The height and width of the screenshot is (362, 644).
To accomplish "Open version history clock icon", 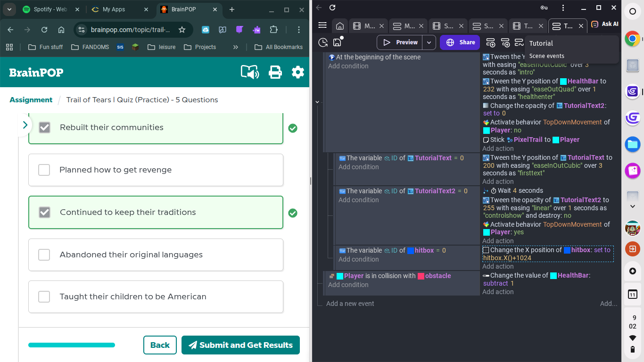I will (x=323, y=42).
